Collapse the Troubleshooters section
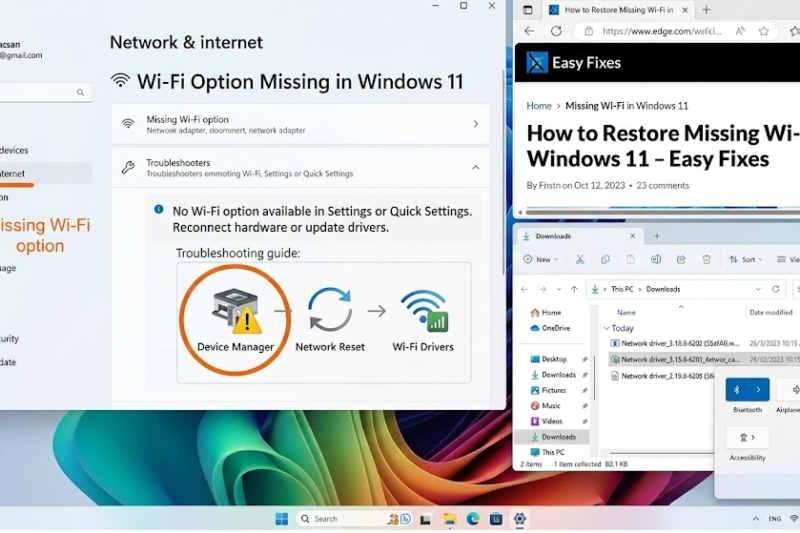Screen dimensions: 800x533 tap(475, 168)
